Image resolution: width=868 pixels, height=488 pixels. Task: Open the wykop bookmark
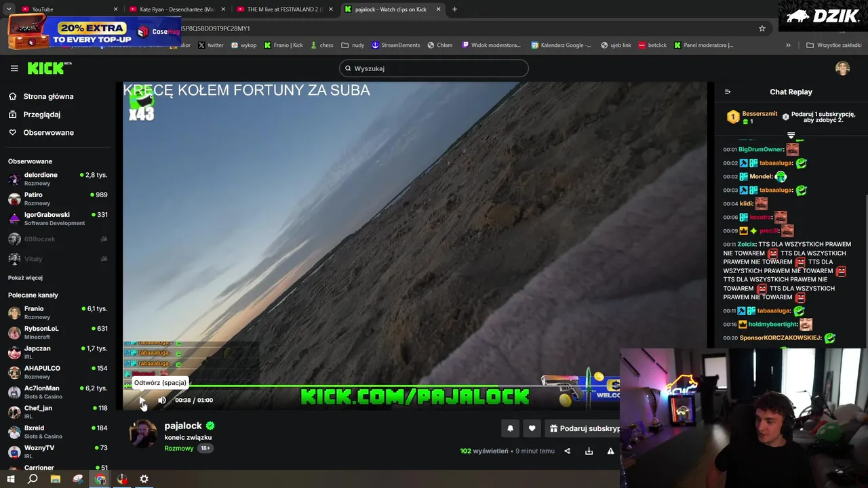(244, 45)
